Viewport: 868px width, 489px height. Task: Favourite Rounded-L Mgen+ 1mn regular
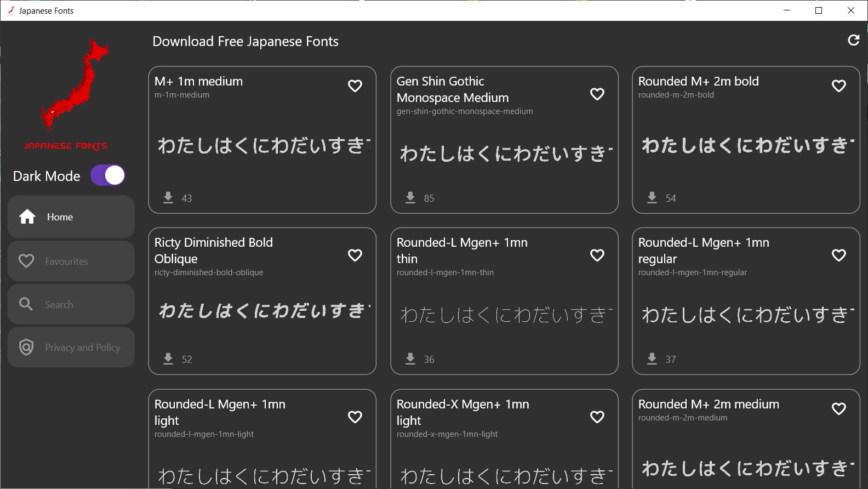[839, 255]
